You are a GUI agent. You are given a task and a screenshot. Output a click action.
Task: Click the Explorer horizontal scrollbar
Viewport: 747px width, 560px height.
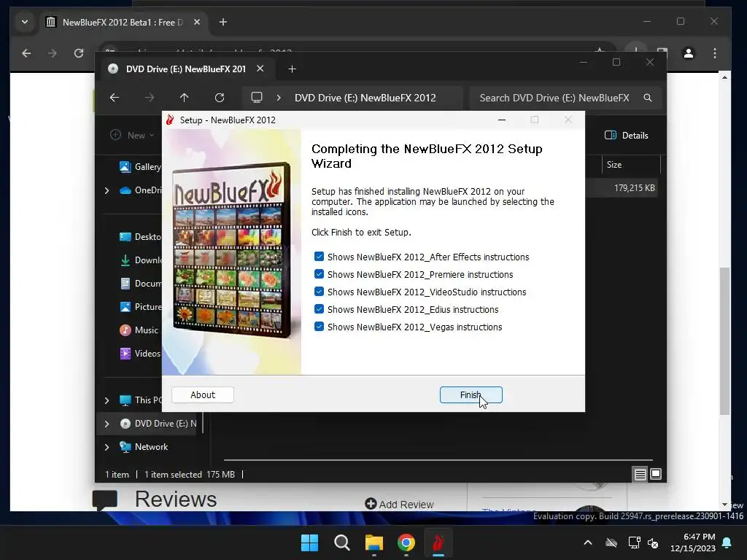click(438, 460)
